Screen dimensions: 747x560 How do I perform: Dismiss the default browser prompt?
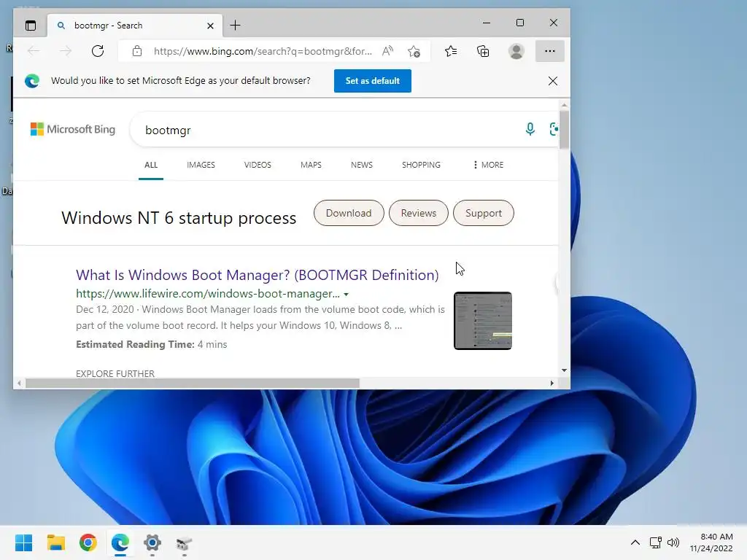pyautogui.click(x=553, y=81)
